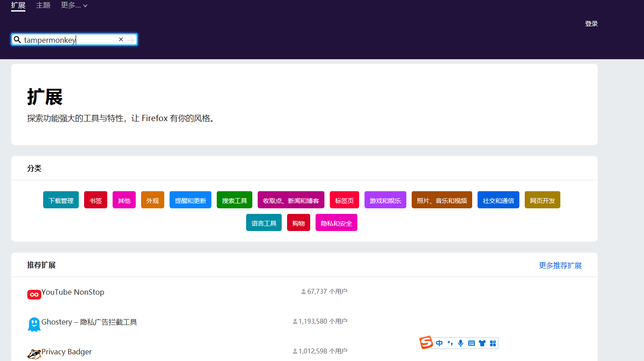644x361 pixels.
Task: Open the 外观 category
Action: click(153, 200)
